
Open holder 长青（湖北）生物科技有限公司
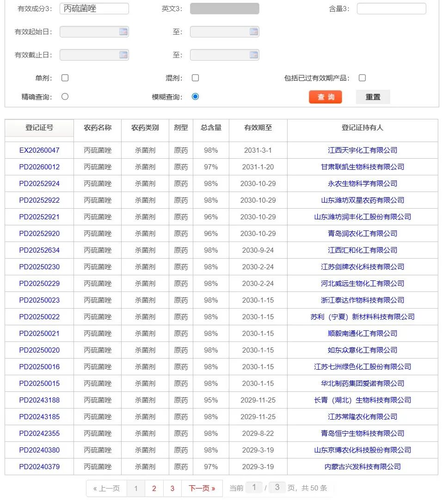[362, 400]
